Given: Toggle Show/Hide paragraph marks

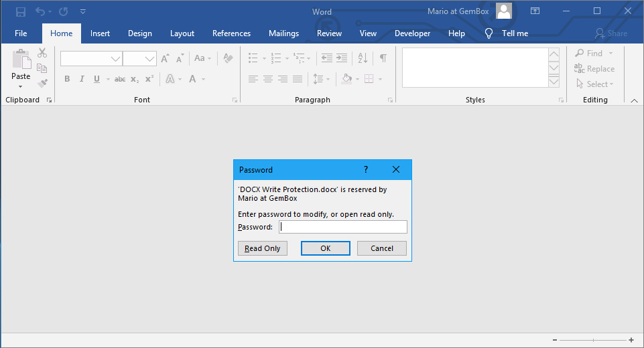Looking at the screenshot, I should click(383, 58).
